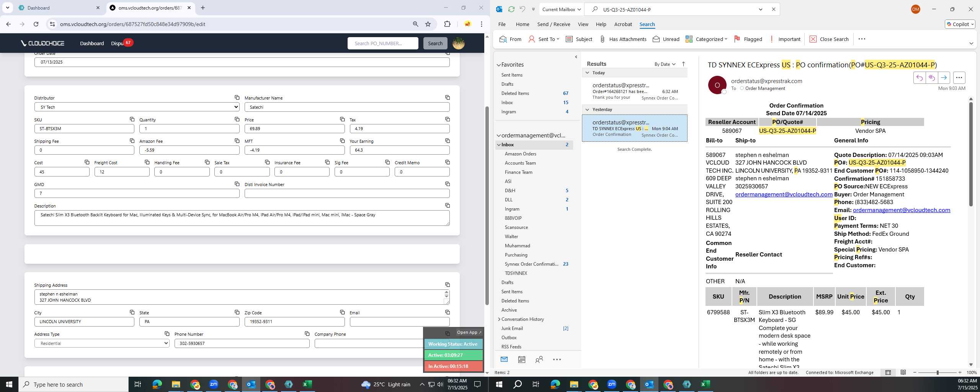
Task: Open Chrome extensions puzzle icon
Action: [x=447, y=24]
